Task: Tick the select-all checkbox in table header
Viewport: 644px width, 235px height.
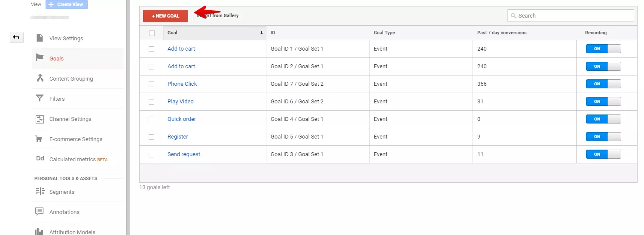Action: 152,33
